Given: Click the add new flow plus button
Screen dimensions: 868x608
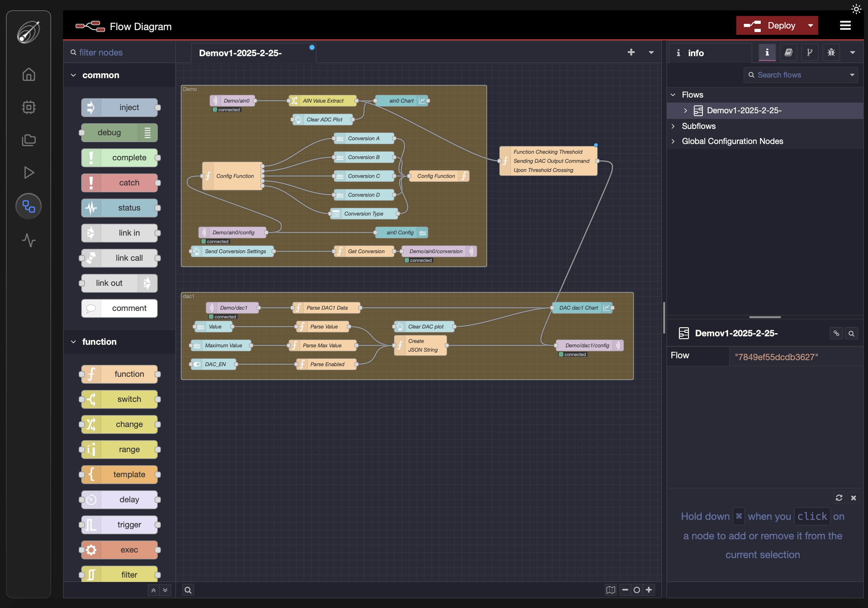Looking at the screenshot, I should pyautogui.click(x=631, y=52).
